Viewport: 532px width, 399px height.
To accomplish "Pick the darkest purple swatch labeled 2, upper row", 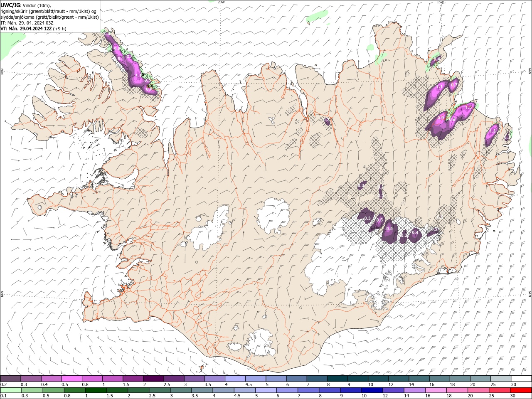I will click(153, 379).
